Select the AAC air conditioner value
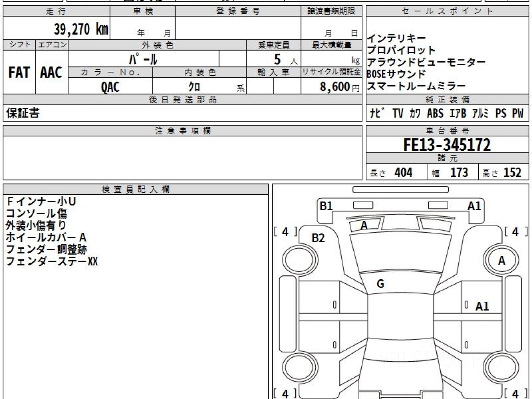This screenshot has width=532, height=399. click(51, 73)
